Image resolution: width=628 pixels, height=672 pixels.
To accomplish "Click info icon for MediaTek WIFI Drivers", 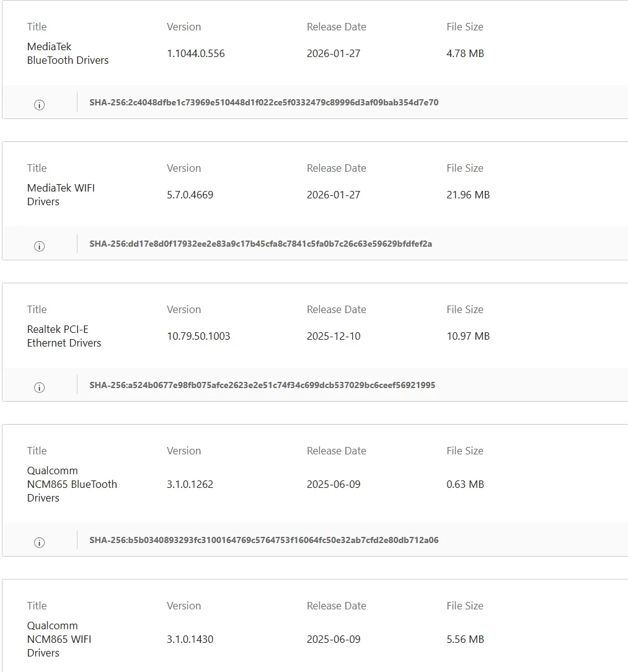I will pyautogui.click(x=39, y=247).
